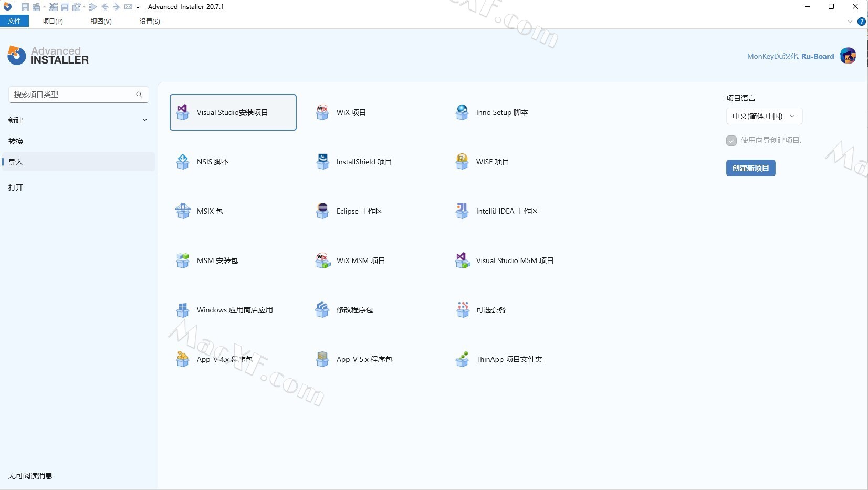Screen dimensions: 868x490
Task: Click the Inno Setup 脚本 label text
Action: coord(502,112)
